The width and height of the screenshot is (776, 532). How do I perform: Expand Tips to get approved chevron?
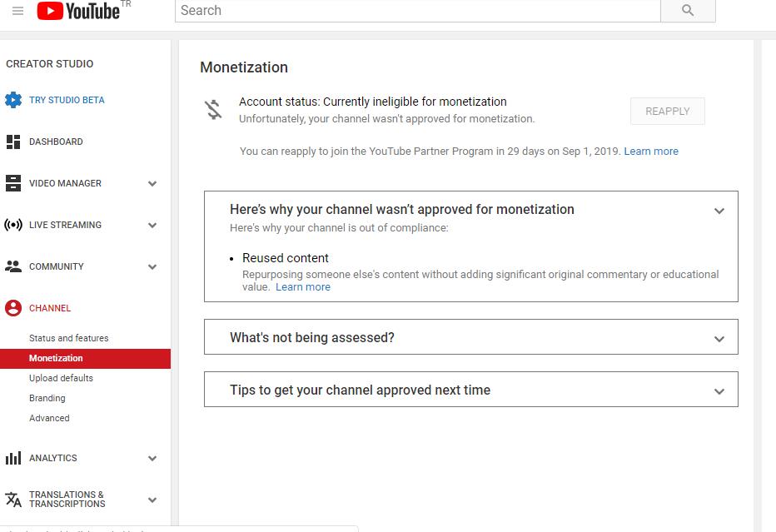(x=719, y=391)
